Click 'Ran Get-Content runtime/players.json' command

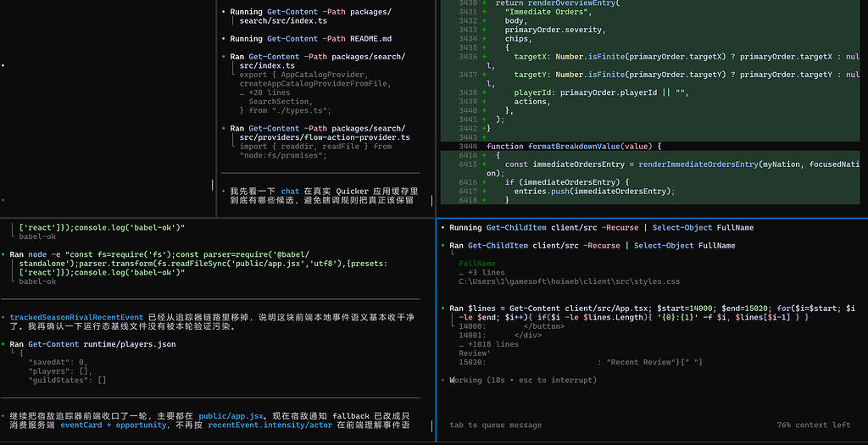point(92,344)
